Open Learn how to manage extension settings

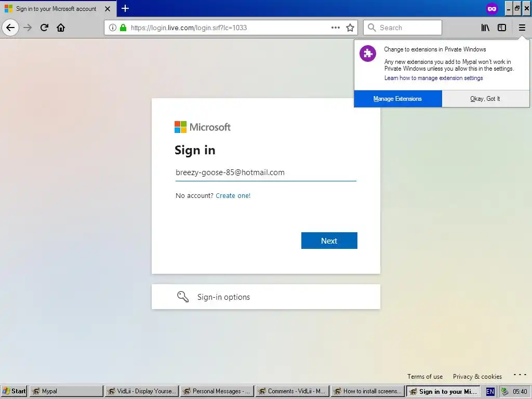pyautogui.click(x=433, y=78)
